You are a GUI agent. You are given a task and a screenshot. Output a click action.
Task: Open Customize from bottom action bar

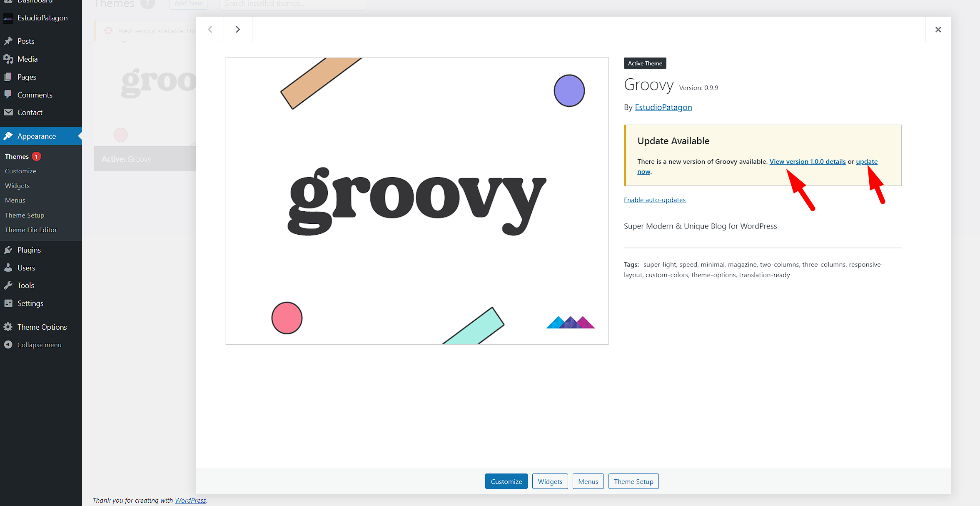[x=507, y=481]
